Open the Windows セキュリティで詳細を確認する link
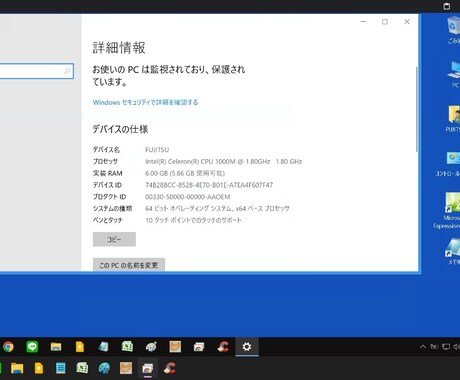This screenshot has width=460, height=380. (145, 102)
